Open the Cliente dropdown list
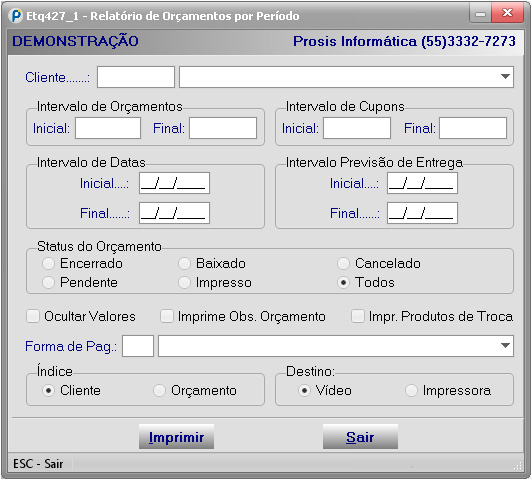The height and width of the screenshot is (480, 532). pos(505,77)
